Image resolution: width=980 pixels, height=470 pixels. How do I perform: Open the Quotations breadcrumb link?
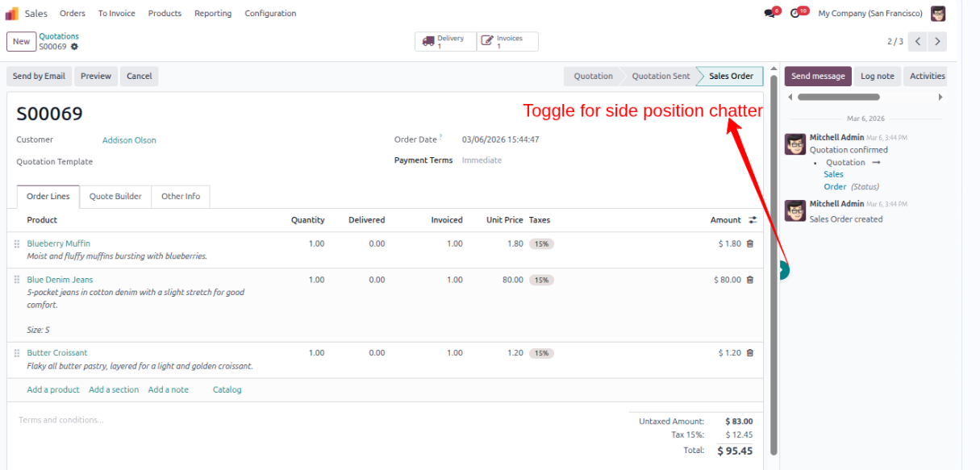pos(59,36)
